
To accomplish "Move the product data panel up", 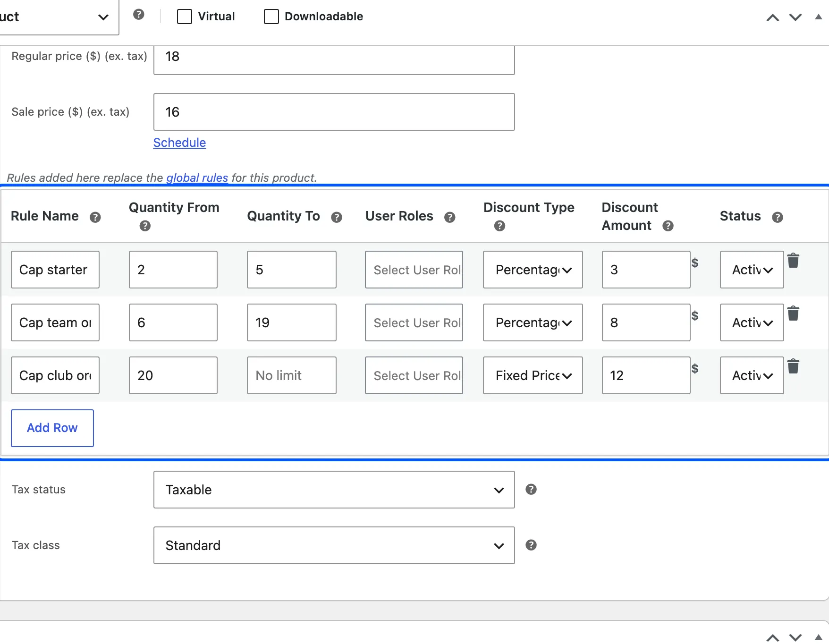I will pos(773,17).
